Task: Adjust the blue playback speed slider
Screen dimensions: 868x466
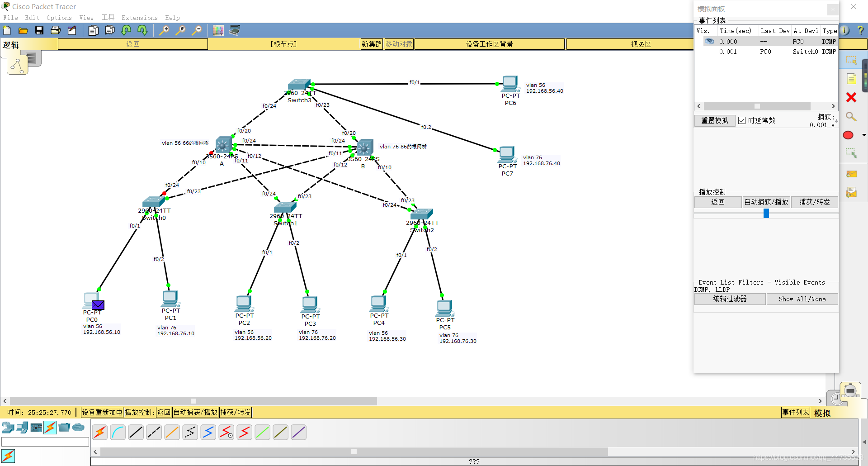Action: (766, 213)
